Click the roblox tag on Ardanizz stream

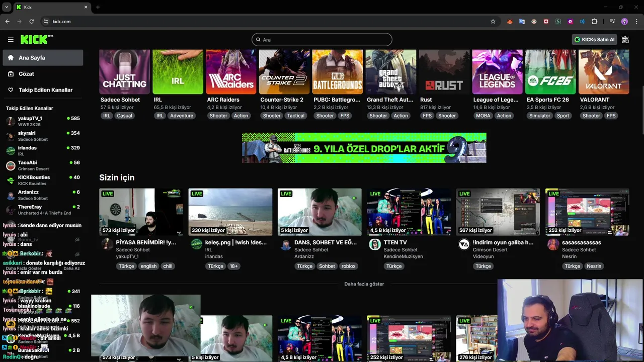click(348, 266)
